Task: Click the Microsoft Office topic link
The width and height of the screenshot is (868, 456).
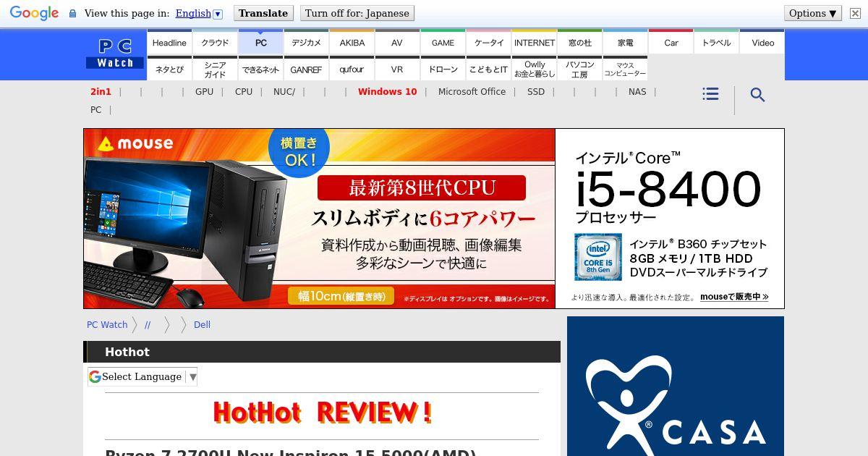Action: [472, 92]
